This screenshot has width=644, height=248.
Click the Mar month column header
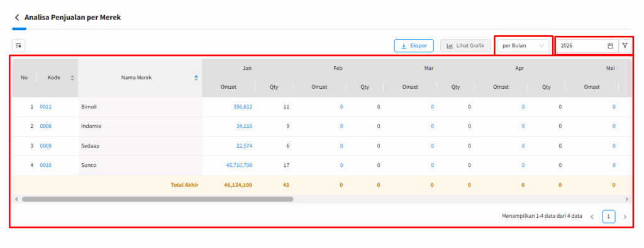[x=429, y=68]
